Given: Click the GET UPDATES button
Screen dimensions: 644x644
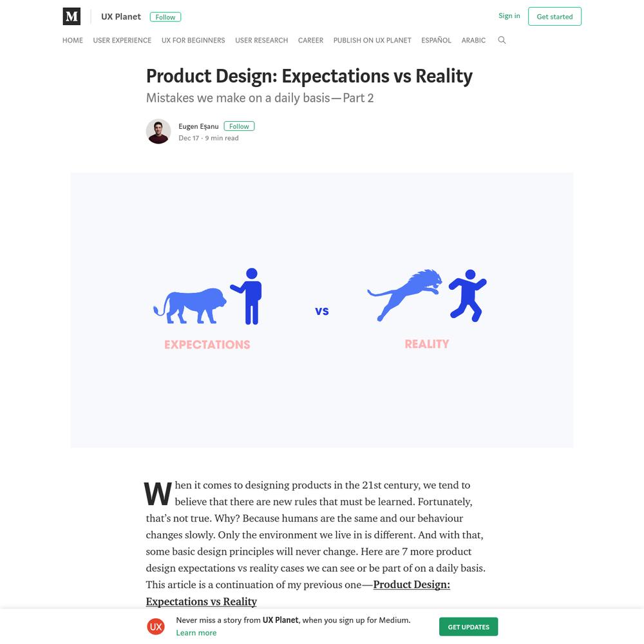Looking at the screenshot, I should pos(468,627).
